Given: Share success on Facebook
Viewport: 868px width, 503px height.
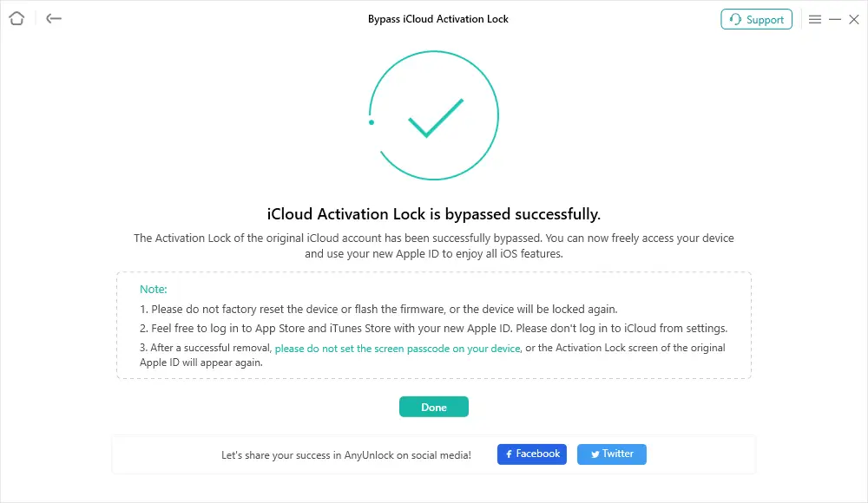Looking at the screenshot, I should click(x=532, y=454).
